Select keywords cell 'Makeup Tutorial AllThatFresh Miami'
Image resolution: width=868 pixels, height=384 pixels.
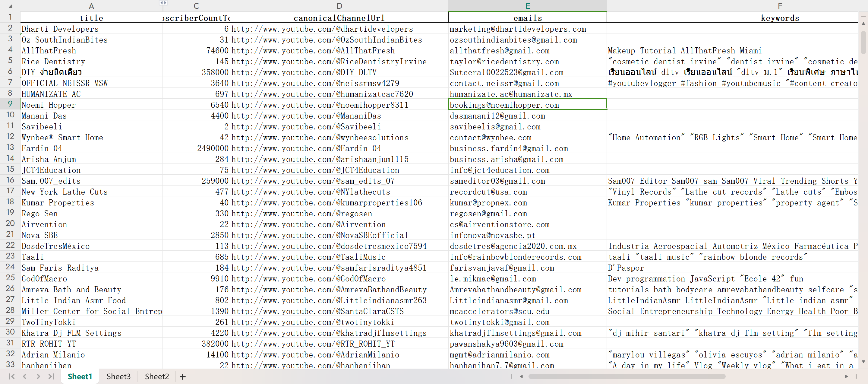coord(732,50)
